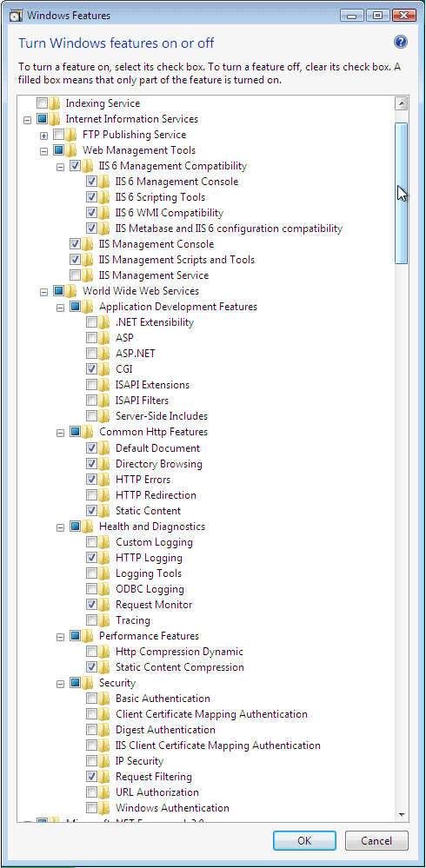The height and width of the screenshot is (868, 426).
Task: Uncheck the Request Filtering checkbox
Action: click(91, 777)
